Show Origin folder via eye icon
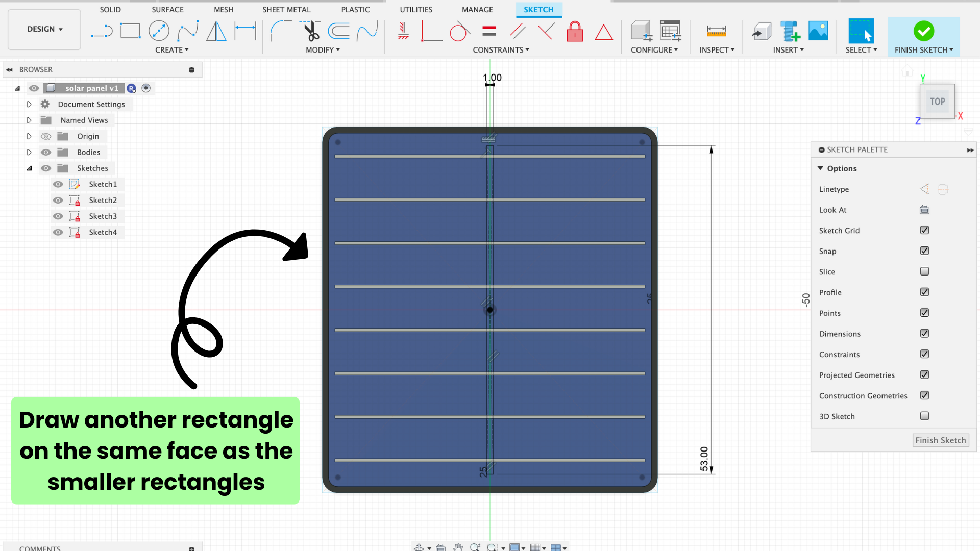Viewport: 980px width, 551px height. click(46, 136)
